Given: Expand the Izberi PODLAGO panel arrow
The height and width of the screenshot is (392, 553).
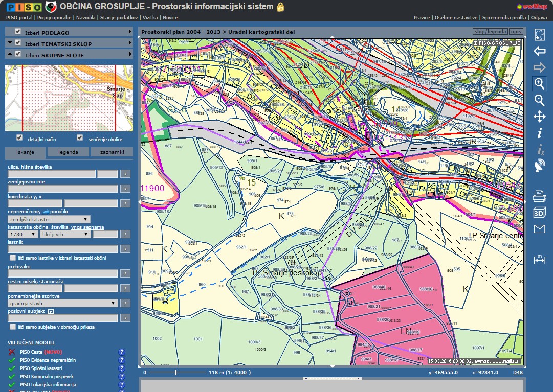Looking at the screenshot, I should pyautogui.click(x=130, y=32).
